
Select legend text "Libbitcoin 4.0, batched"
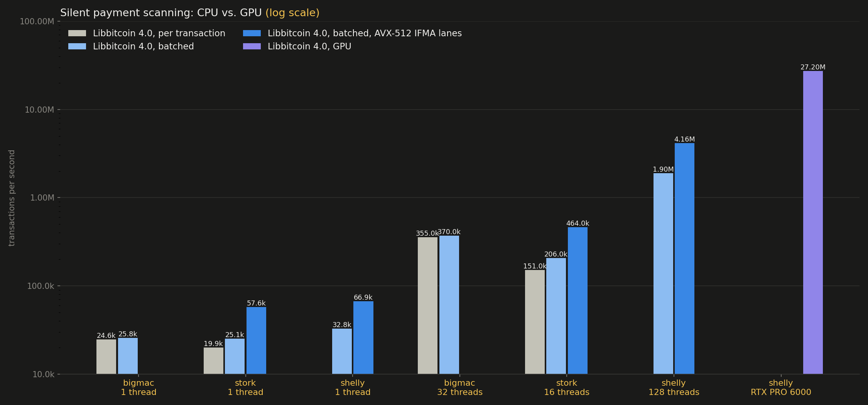tap(144, 46)
